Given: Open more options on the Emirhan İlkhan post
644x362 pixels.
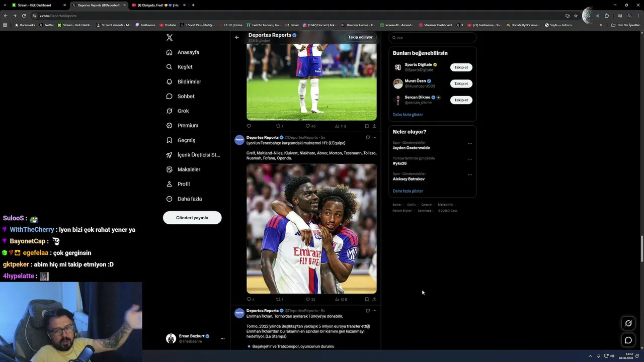Looking at the screenshot, I should (x=374, y=311).
